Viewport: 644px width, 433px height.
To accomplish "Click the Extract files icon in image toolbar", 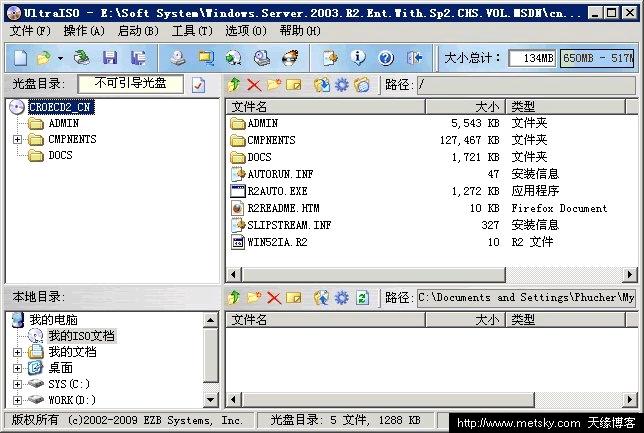I will click(x=322, y=85).
